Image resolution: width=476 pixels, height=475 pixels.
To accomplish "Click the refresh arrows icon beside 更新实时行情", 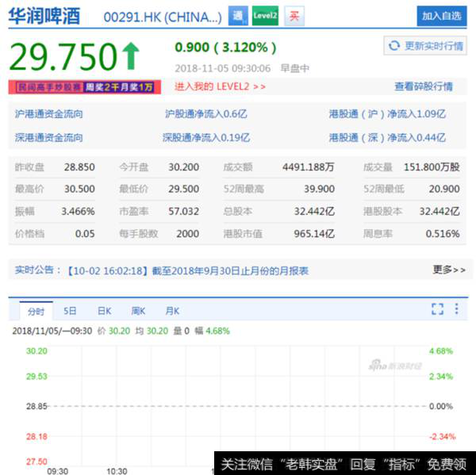I will (394, 45).
